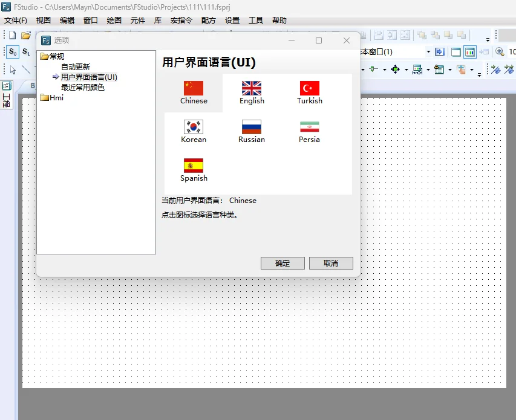This screenshot has width=516, height=420.
Task: Open dropdown beside touch hand icon
Action: (x=472, y=69)
